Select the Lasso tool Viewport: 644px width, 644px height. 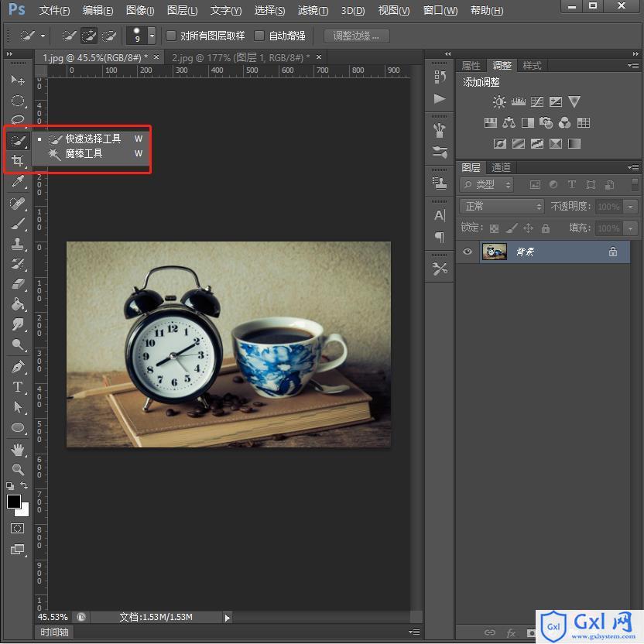pyautogui.click(x=18, y=120)
